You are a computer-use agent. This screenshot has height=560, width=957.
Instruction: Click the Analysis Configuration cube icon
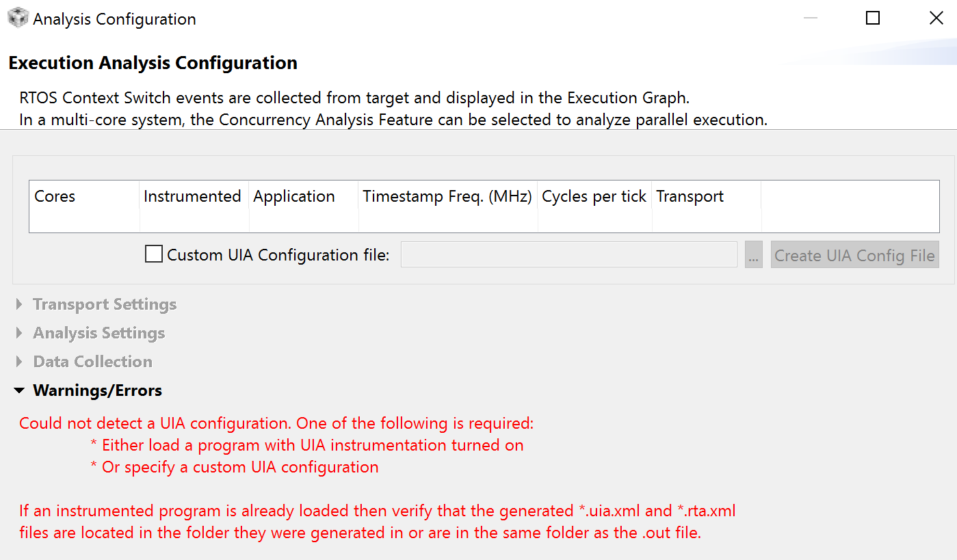[x=18, y=18]
